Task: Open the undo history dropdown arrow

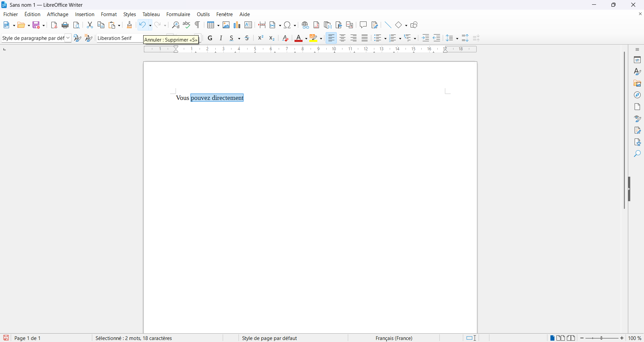Action: (150, 25)
